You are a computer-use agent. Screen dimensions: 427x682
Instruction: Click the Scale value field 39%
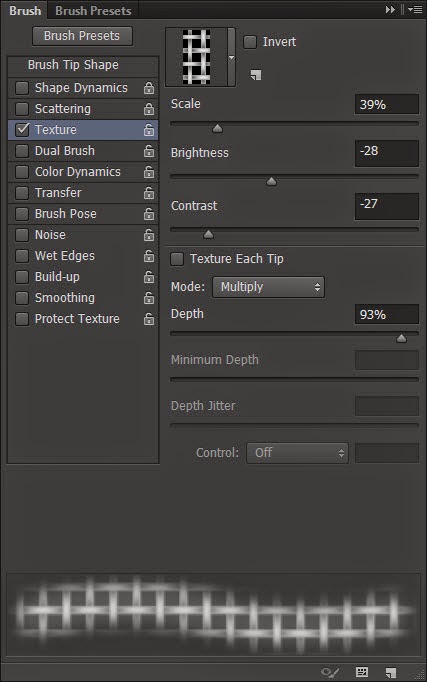[x=387, y=104]
